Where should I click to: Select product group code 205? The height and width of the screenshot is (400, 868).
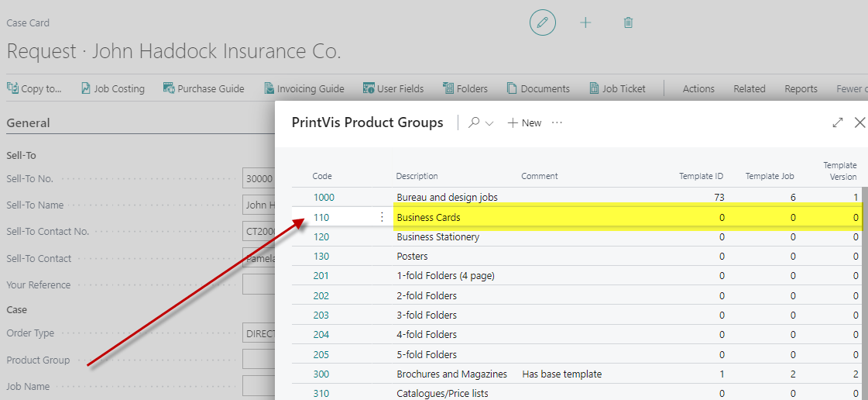point(321,354)
